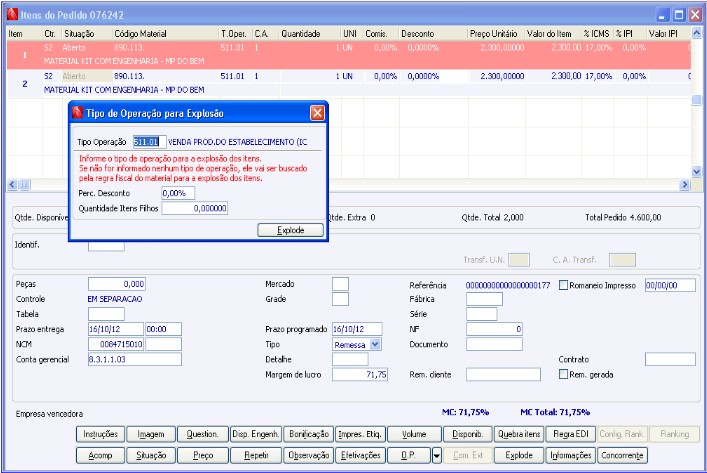Click the Imagem button
The height and width of the screenshot is (473, 707).
[x=151, y=434]
